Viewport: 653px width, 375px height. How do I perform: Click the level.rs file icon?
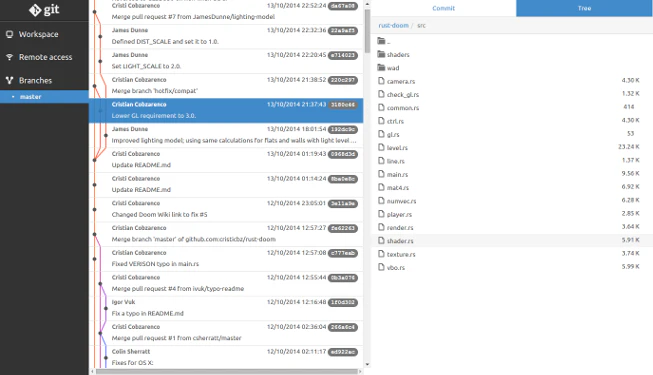click(x=381, y=148)
